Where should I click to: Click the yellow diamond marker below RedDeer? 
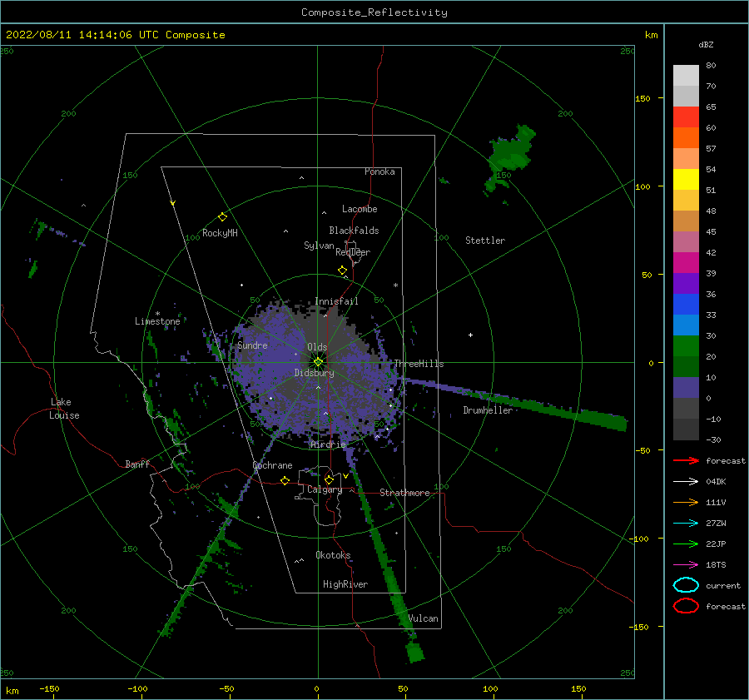pos(342,271)
